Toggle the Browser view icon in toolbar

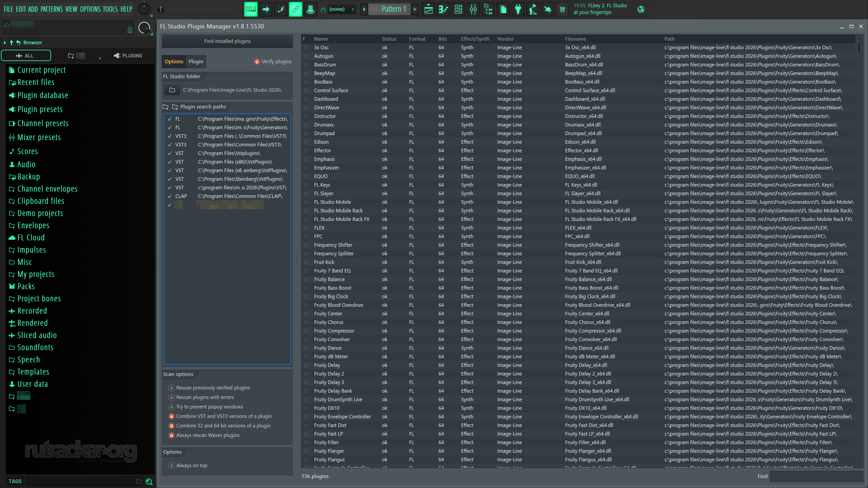pos(488,9)
